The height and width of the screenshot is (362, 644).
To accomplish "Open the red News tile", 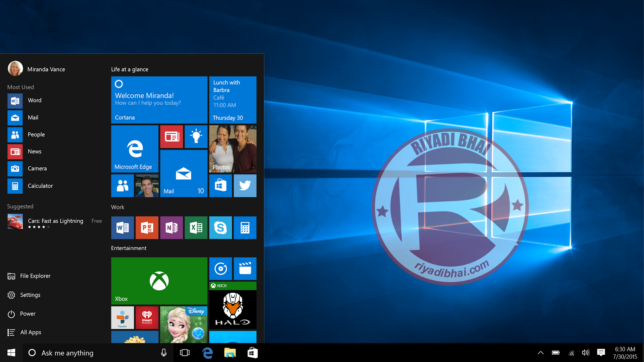I will click(x=171, y=137).
